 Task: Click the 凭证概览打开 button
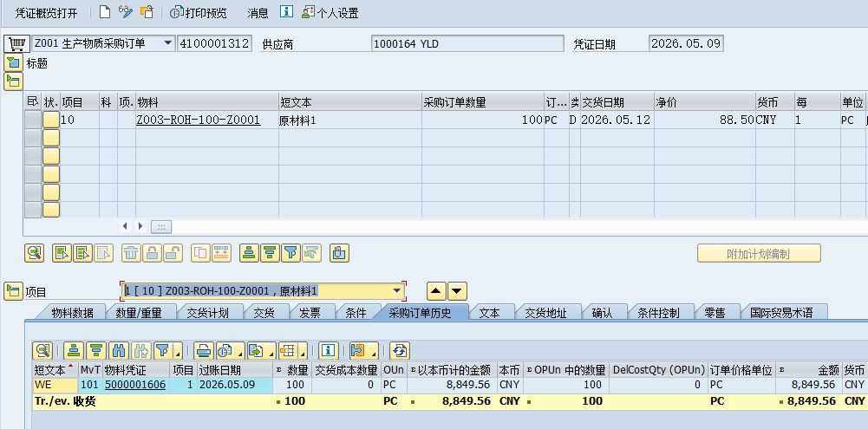point(46,13)
